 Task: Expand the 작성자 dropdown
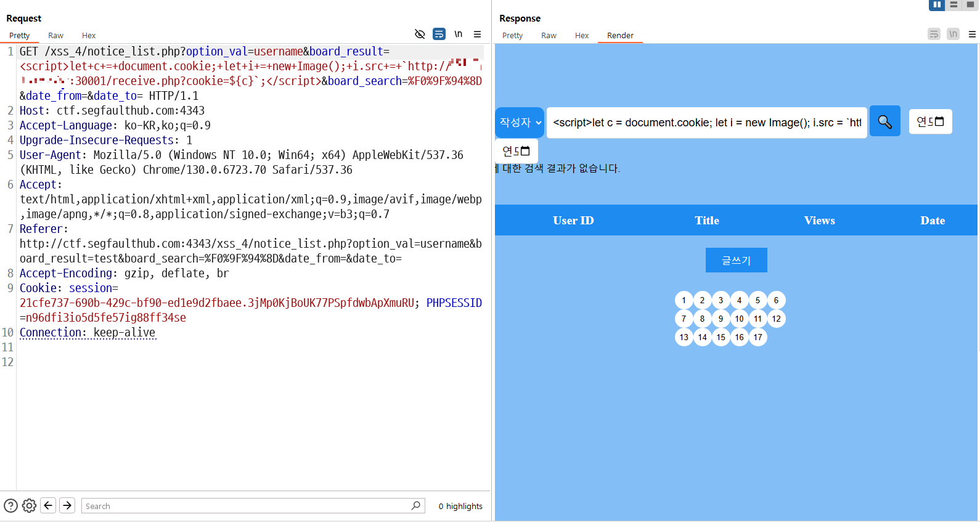coord(520,123)
